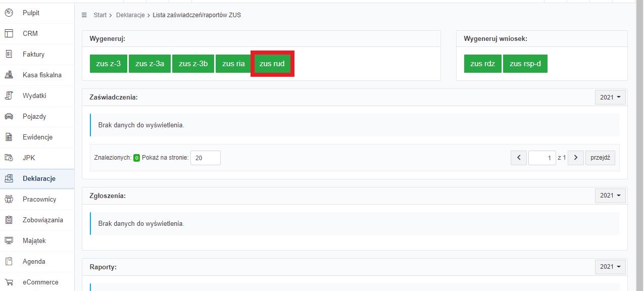Open the Pojazdy section
The image size is (644, 291).
pos(37,116)
